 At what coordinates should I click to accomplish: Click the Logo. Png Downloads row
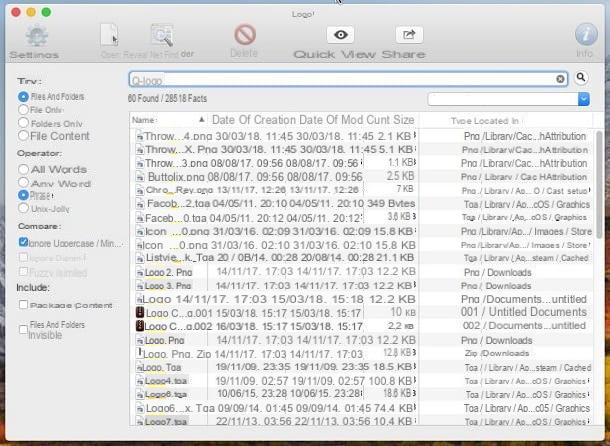click(362, 340)
